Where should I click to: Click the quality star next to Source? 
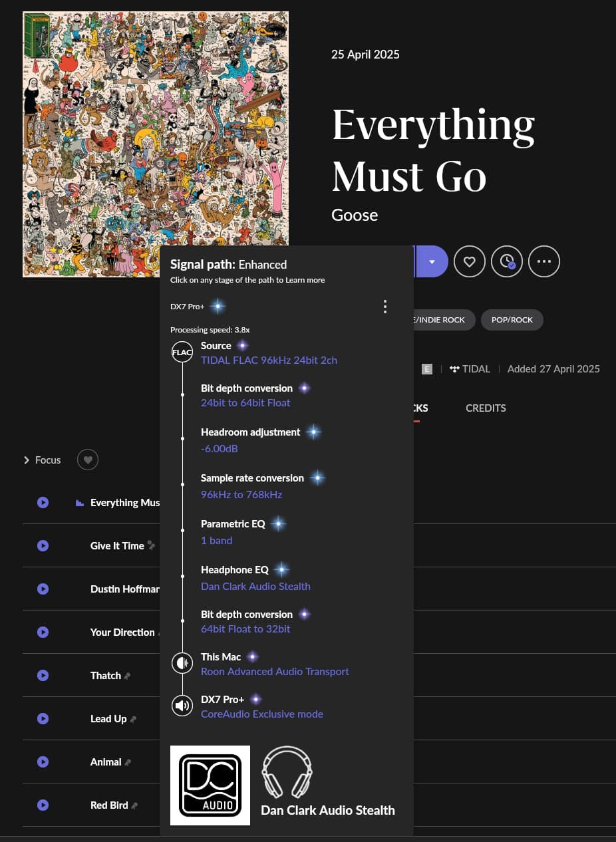(x=243, y=345)
